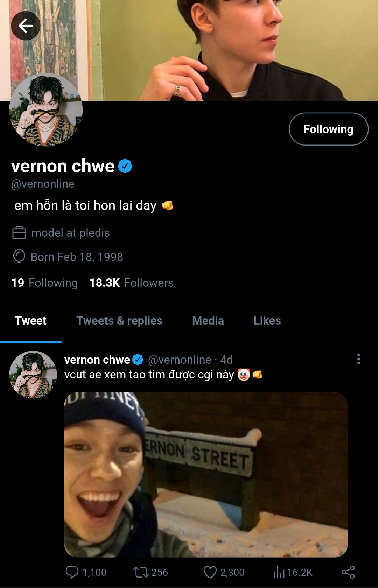Click the blue verified badge by profile name
The height and width of the screenshot is (588, 378).
coord(125,166)
